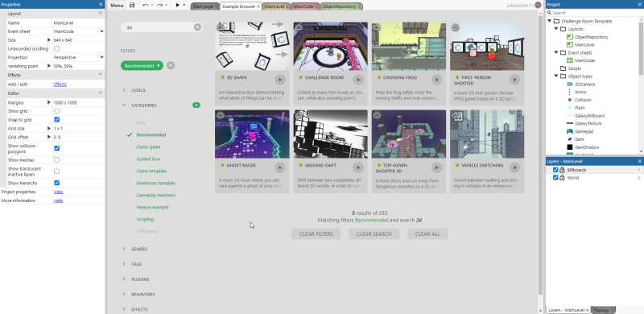Remove the Recommended filter chip
The width and height of the screenshot is (644, 314).
point(158,65)
